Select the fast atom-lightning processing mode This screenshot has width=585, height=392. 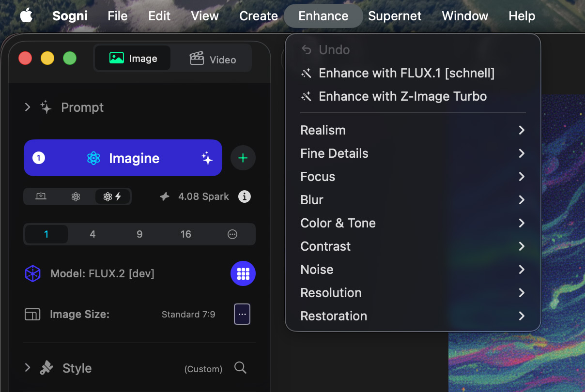point(112,196)
